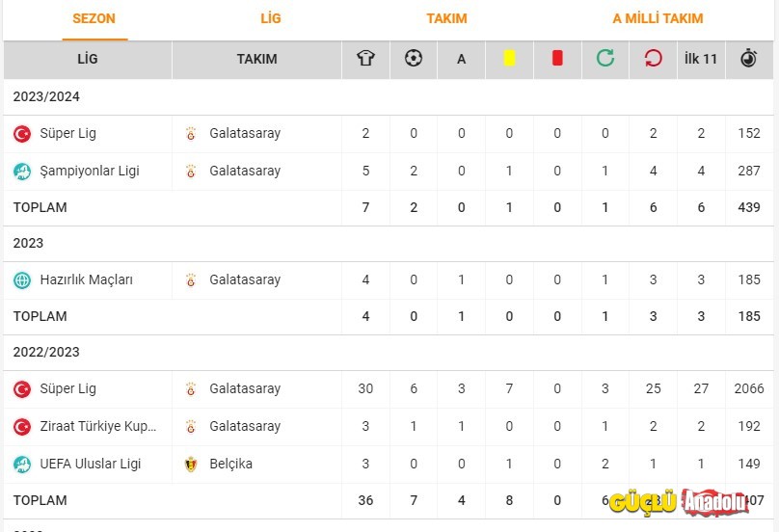Open the TAKIM tab
The width and height of the screenshot is (779, 532).
click(x=446, y=18)
